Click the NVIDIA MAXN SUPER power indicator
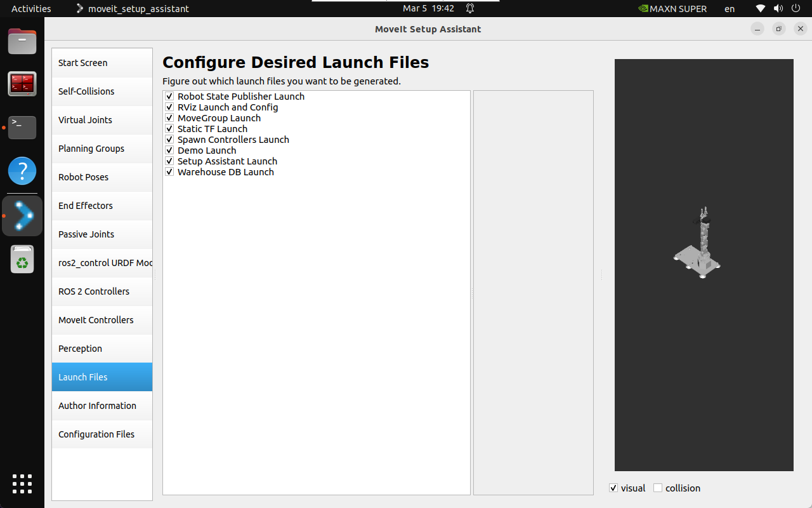The height and width of the screenshot is (508, 812). coord(672,8)
